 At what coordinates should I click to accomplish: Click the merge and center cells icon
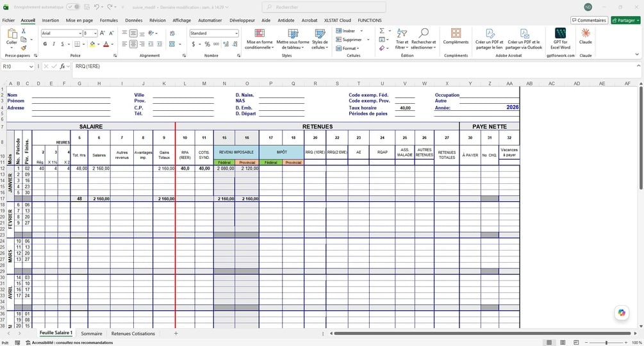click(x=172, y=44)
